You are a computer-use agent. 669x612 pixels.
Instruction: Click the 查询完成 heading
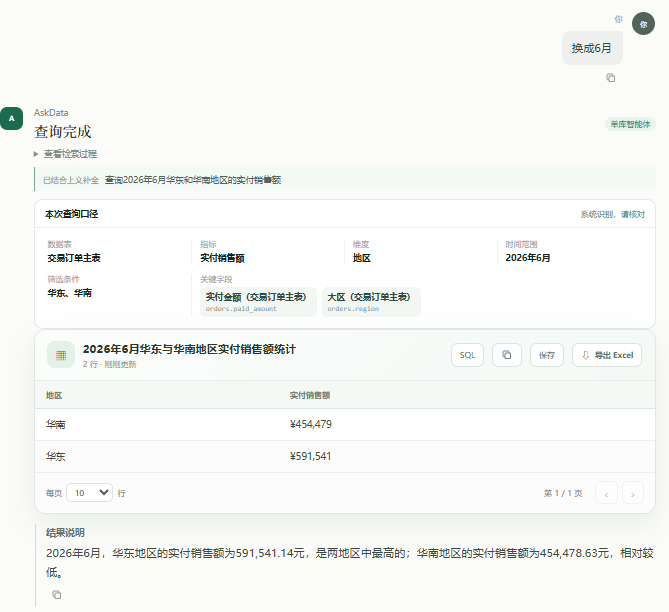(63, 131)
